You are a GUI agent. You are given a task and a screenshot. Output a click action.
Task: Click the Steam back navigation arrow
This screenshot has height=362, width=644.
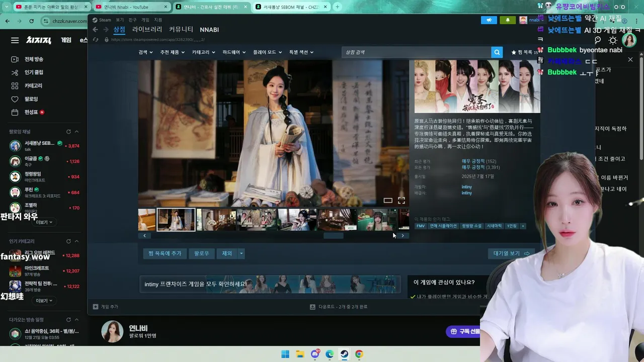[x=95, y=30]
